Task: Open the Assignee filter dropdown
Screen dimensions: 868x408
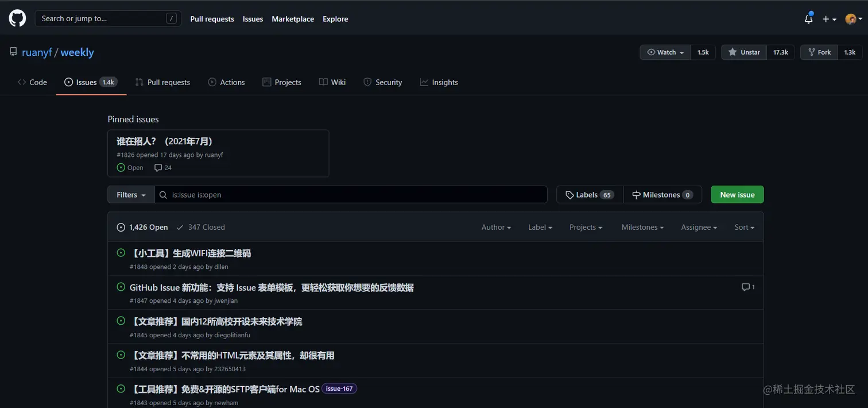Action: click(x=699, y=227)
